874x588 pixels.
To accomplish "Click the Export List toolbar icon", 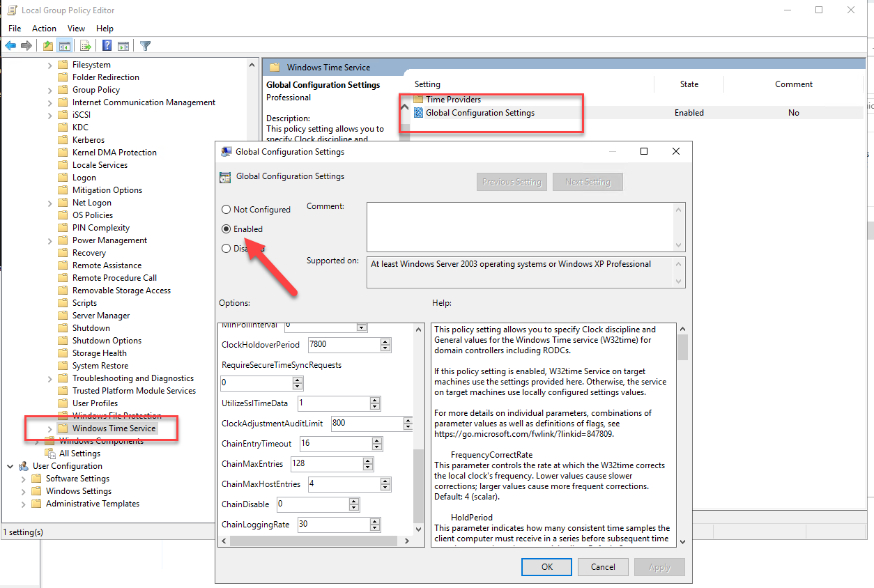I will pos(86,46).
